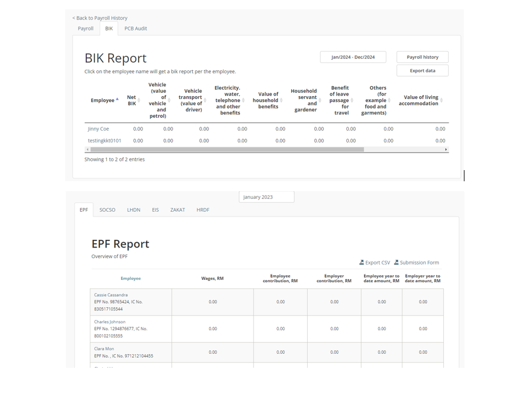Viewport: 532px width, 393px height.
Task: Sort by Others (food and garments) column
Action: coord(389,100)
